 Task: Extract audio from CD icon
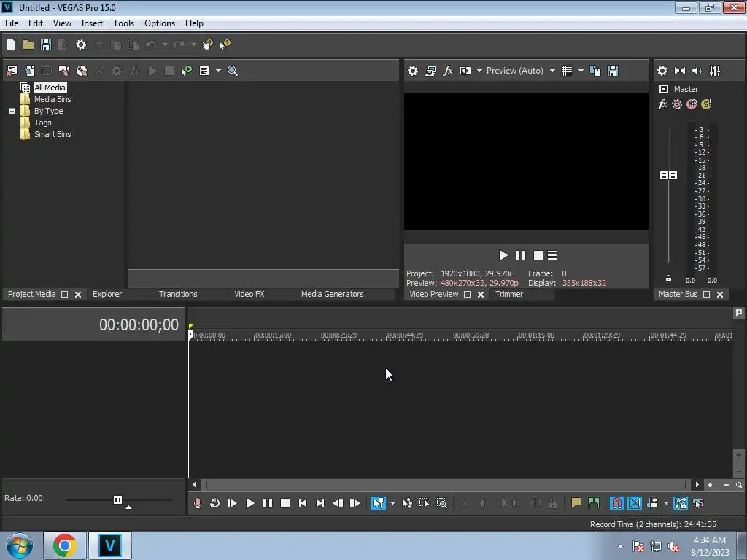pyautogui.click(x=82, y=71)
